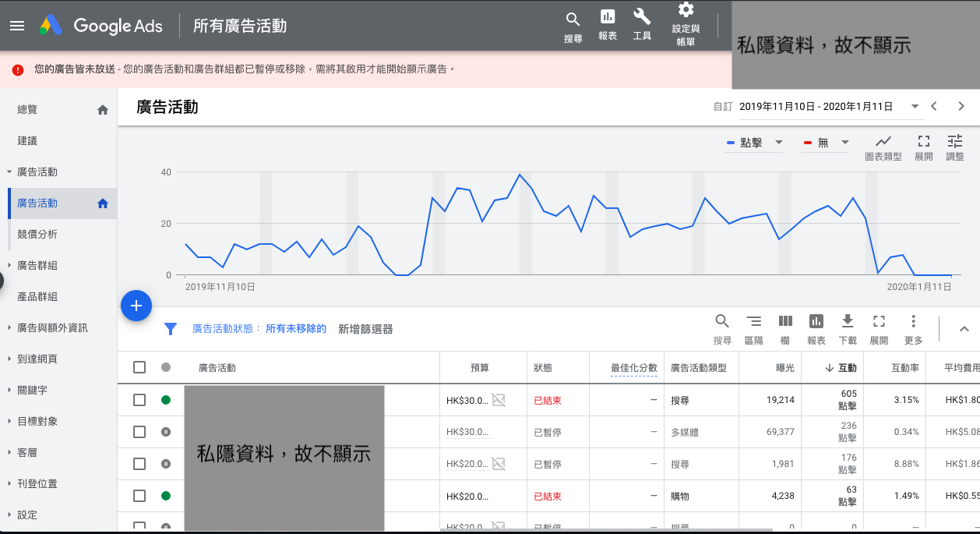Click the 欄 columns icon

(785, 321)
